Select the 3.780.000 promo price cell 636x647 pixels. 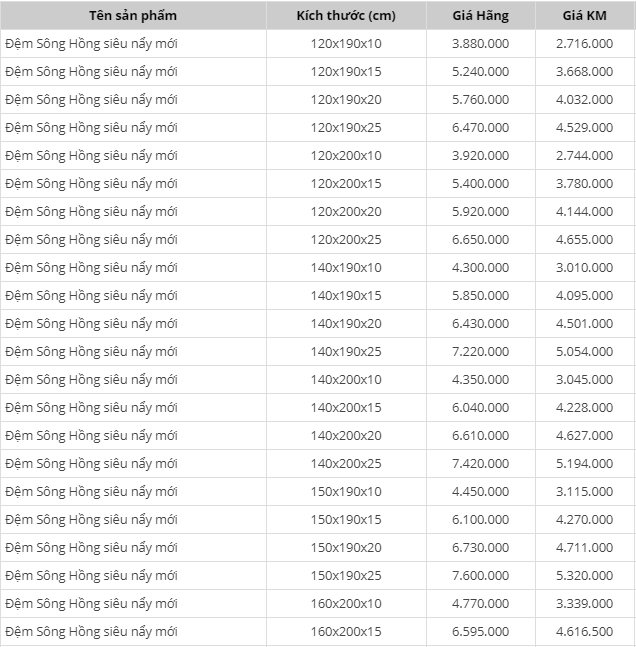[585, 184]
